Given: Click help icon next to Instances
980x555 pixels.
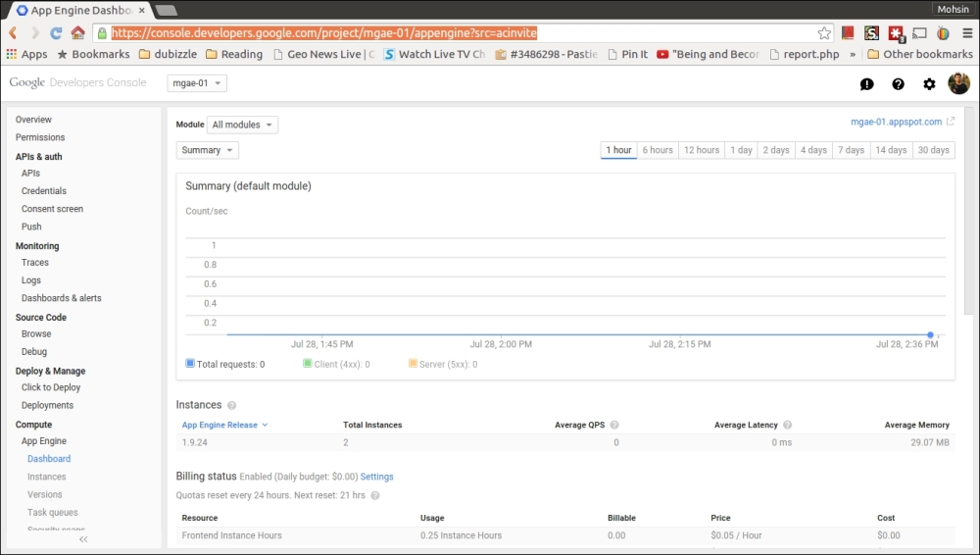Looking at the screenshot, I should (x=232, y=405).
